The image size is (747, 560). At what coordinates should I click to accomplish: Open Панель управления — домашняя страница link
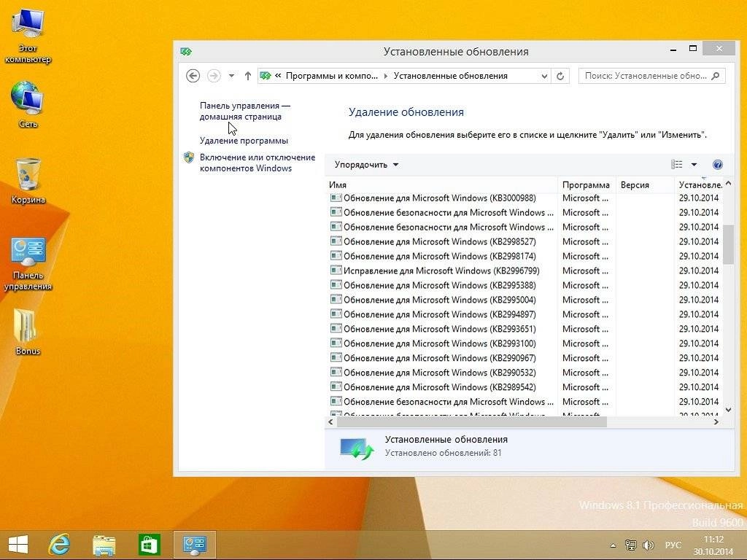pyautogui.click(x=245, y=111)
